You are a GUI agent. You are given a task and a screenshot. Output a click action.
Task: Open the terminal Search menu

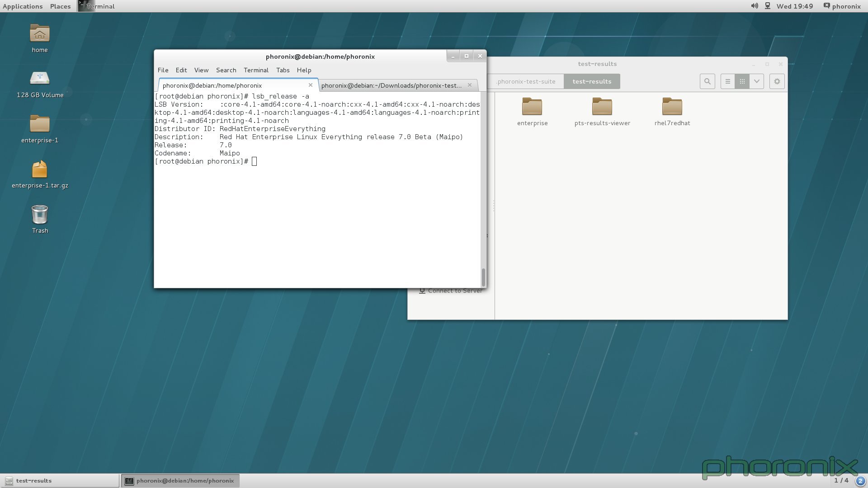pos(226,70)
